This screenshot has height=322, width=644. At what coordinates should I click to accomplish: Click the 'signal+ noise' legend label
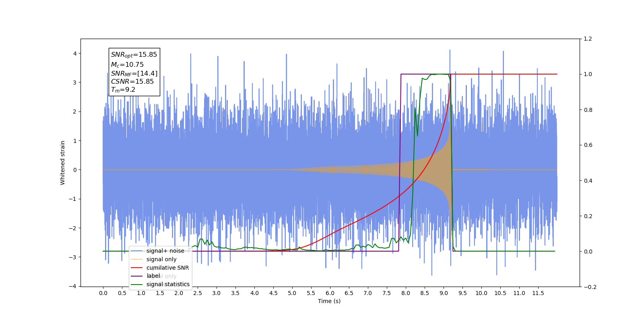(x=165, y=251)
